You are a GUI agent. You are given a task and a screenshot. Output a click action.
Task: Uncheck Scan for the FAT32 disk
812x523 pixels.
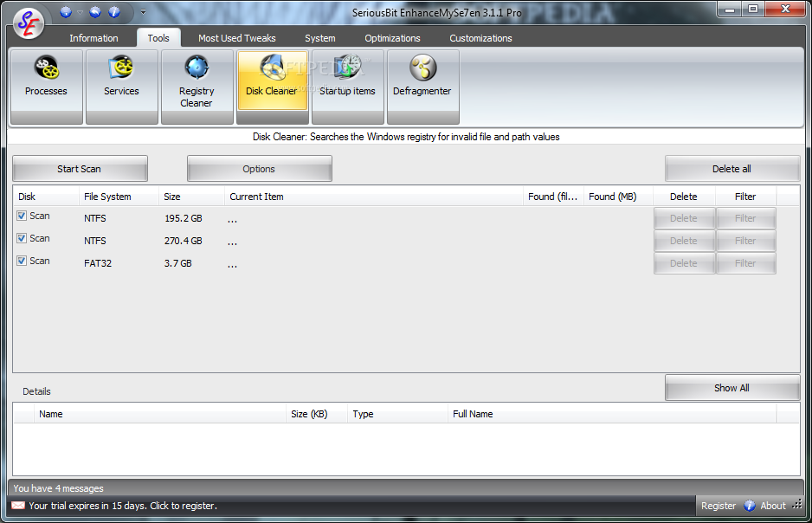[22, 261]
